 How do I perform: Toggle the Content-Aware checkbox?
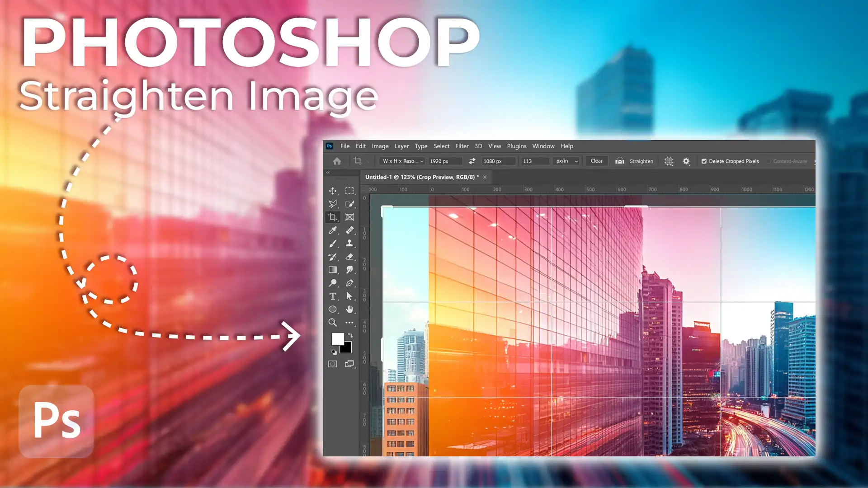[x=769, y=161]
